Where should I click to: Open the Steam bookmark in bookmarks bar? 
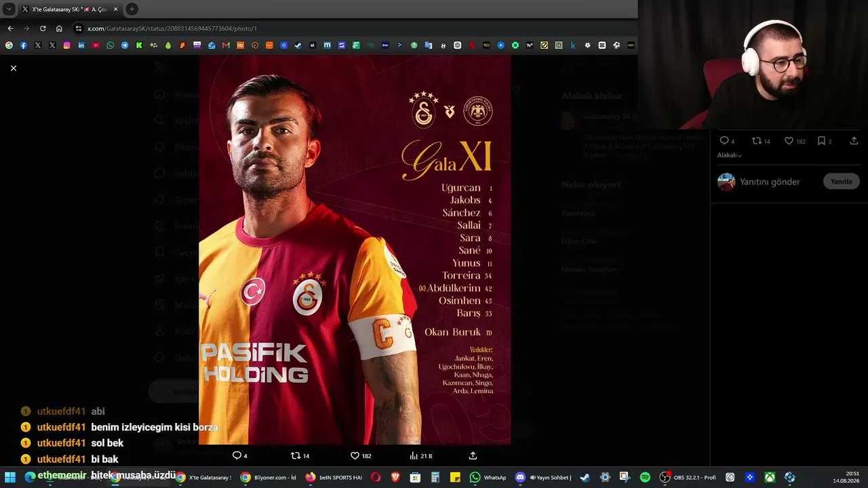[x=298, y=45]
